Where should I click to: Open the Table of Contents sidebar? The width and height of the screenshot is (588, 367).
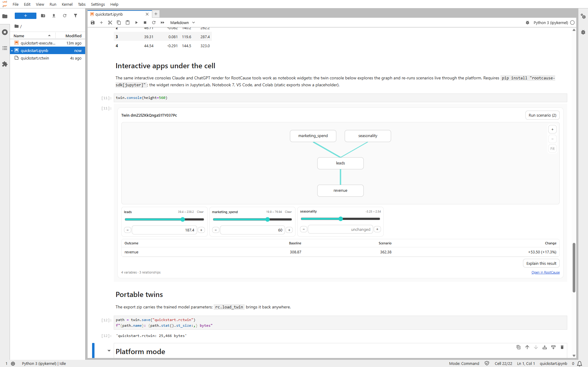(5, 48)
